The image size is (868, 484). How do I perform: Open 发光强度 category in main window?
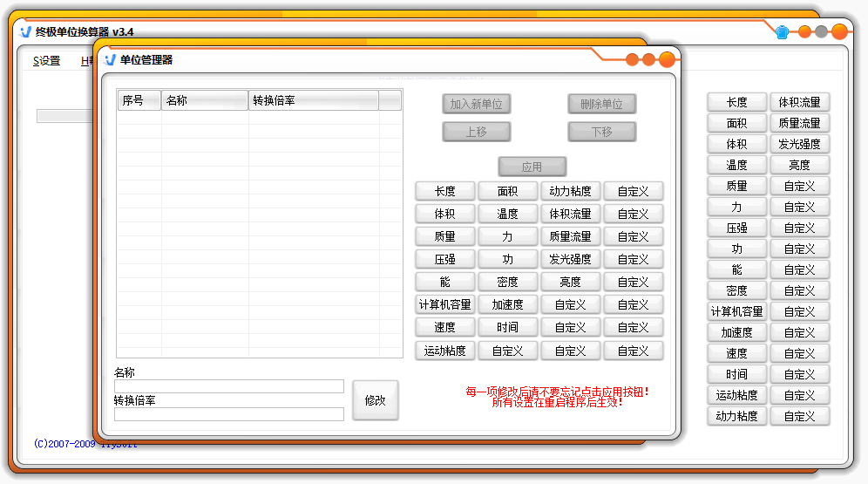tap(799, 144)
